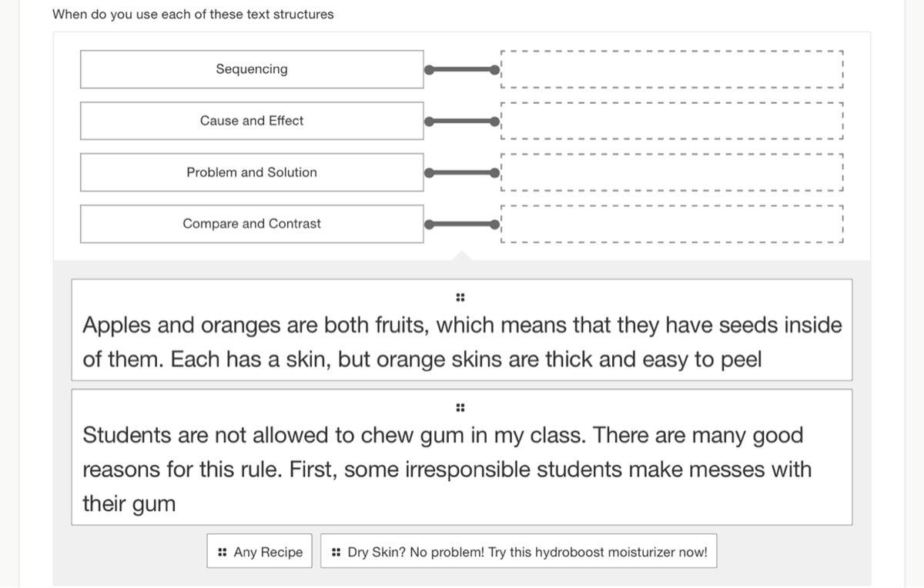
Task: Click the empty drop zone next to Problem and Solution
Action: point(672,173)
